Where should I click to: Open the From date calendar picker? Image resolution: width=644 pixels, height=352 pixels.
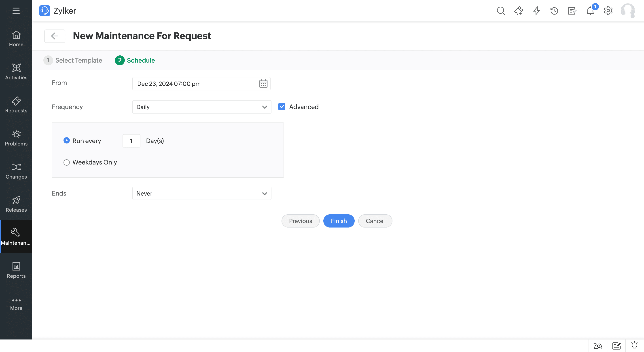(x=263, y=83)
